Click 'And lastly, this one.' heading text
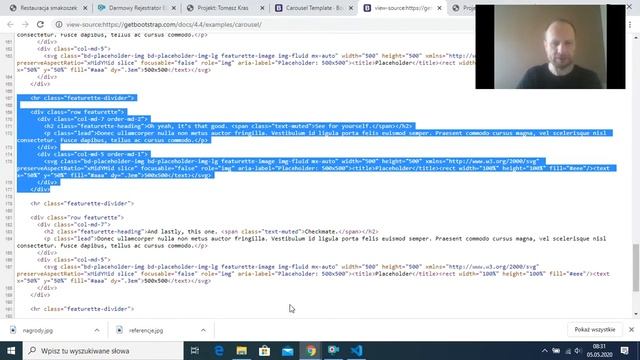Screen dimensions: 640x360 coord(182,231)
